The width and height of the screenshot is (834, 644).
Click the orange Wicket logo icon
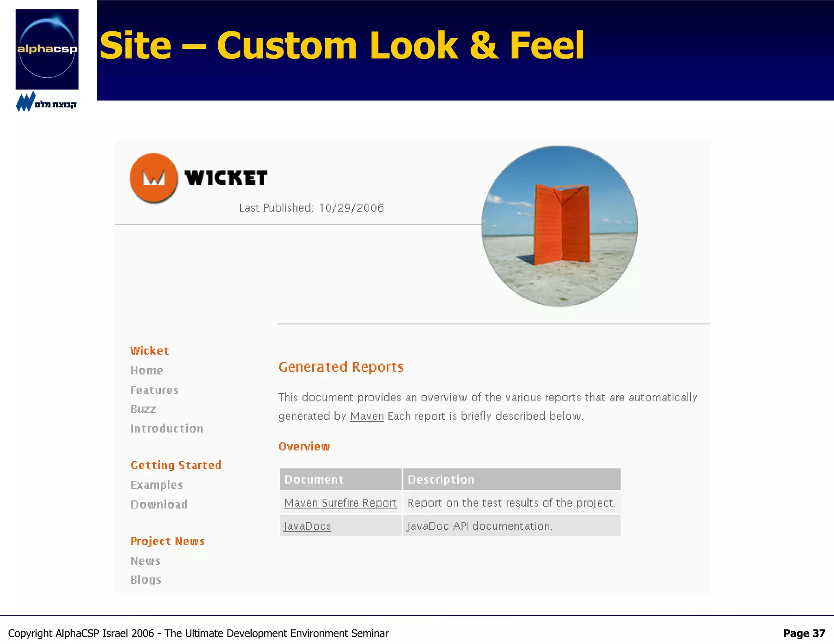coord(154,177)
